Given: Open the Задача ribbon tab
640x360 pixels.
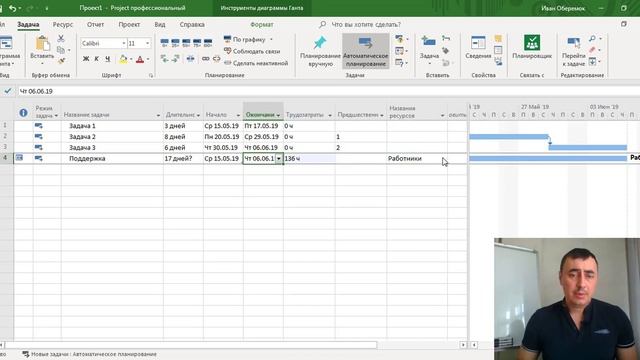Looking at the screenshot, I should point(28,24).
